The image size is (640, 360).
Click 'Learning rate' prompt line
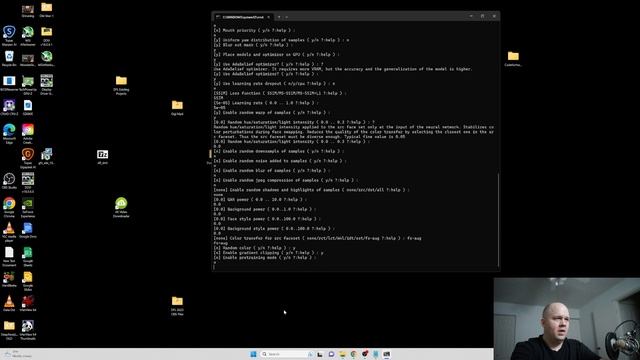(x=266, y=103)
